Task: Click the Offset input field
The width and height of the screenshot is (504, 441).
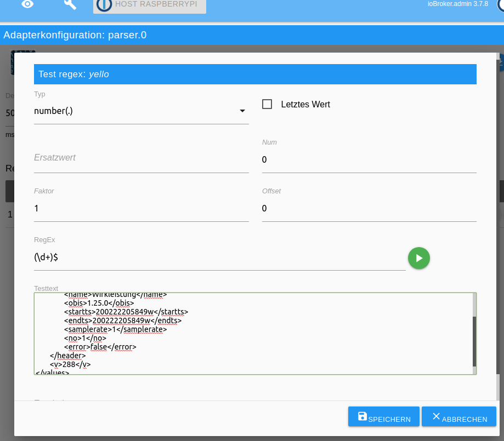Action: pos(369,209)
